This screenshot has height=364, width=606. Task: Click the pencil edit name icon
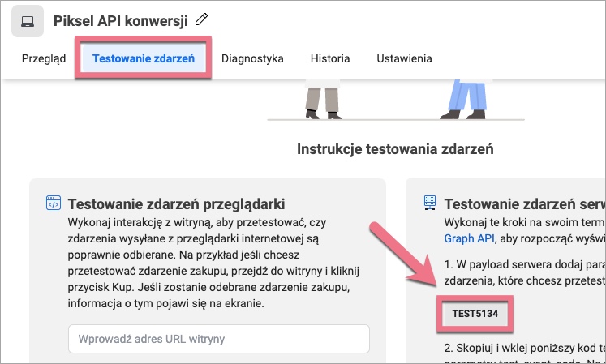click(202, 19)
